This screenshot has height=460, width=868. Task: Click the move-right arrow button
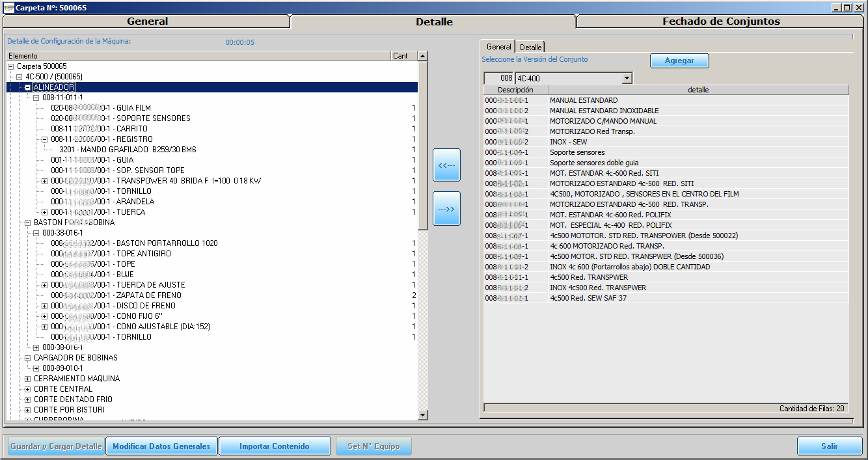coord(446,208)
